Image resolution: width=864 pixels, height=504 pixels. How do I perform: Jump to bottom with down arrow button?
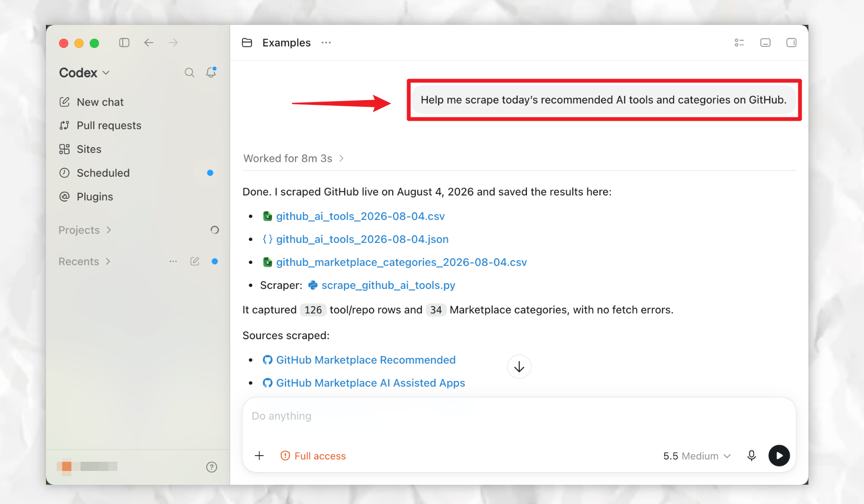519,367
